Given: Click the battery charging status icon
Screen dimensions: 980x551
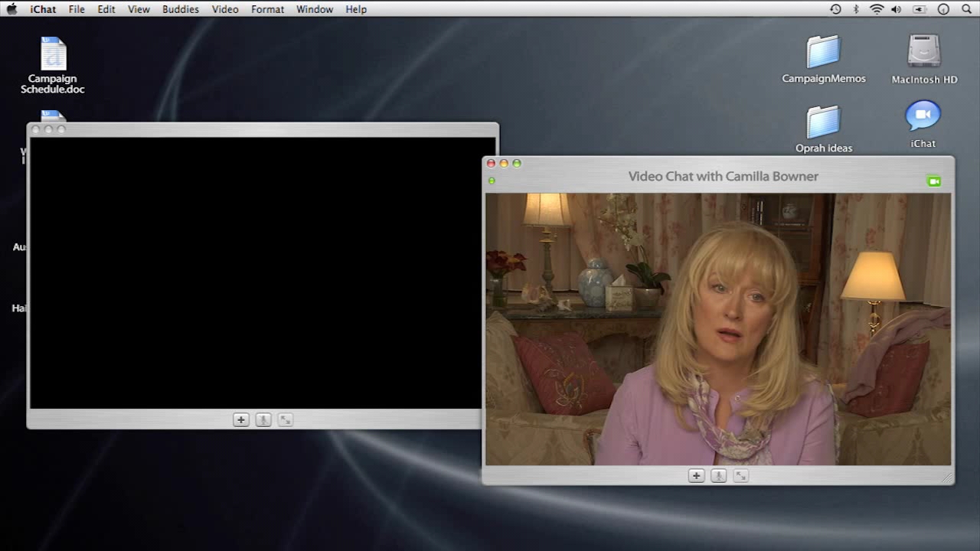Looking at the screenshot, I should 920,9.
